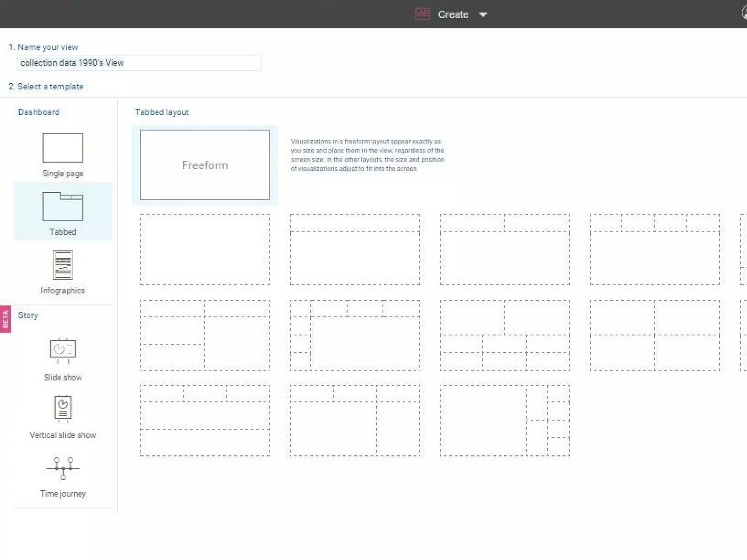This screenshot has width=747, height=560.
Task: Choose layout with four top header cells
Action: coord(655,249)
